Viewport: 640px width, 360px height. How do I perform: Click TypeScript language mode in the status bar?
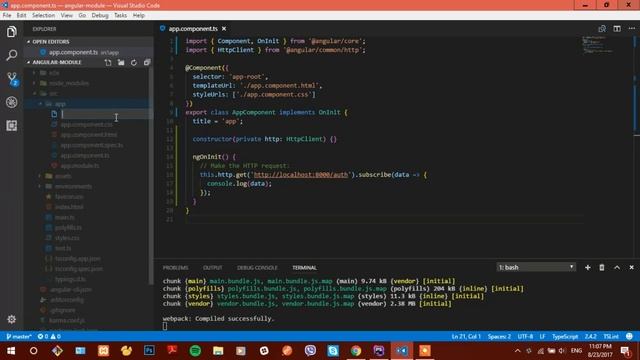(565, 336)
